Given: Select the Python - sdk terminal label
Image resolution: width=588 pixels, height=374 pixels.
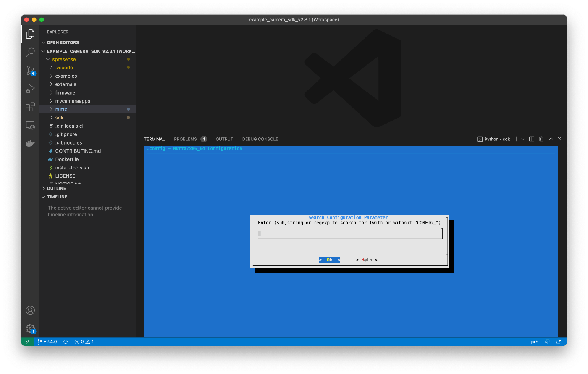Looking at the screenshot, I should pyautogui.click(x=493, y=139).
